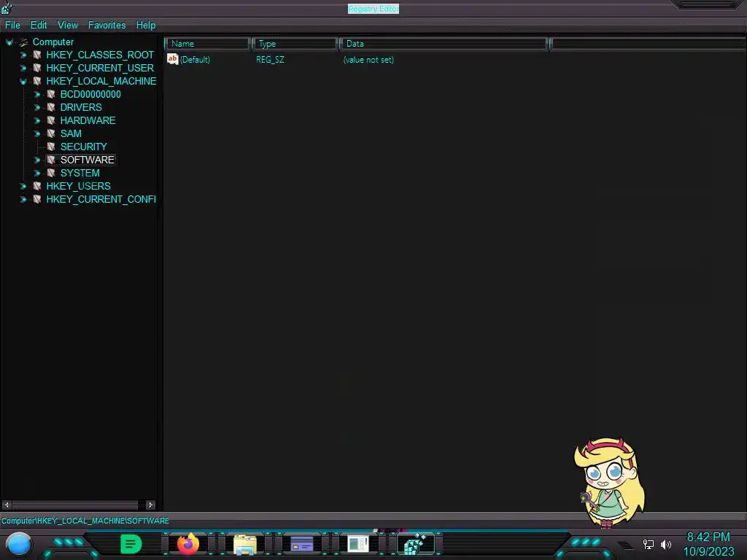Click the BCD00000000 folder icon

51,94
